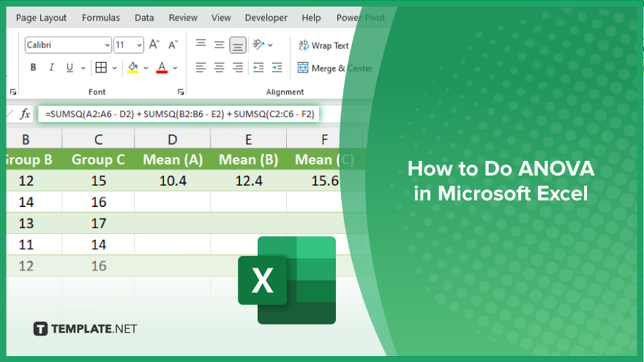The width and height of the screenshot is (644, 362).
Task: Select Middle Align icon
Action: click(x=220, y=45)
